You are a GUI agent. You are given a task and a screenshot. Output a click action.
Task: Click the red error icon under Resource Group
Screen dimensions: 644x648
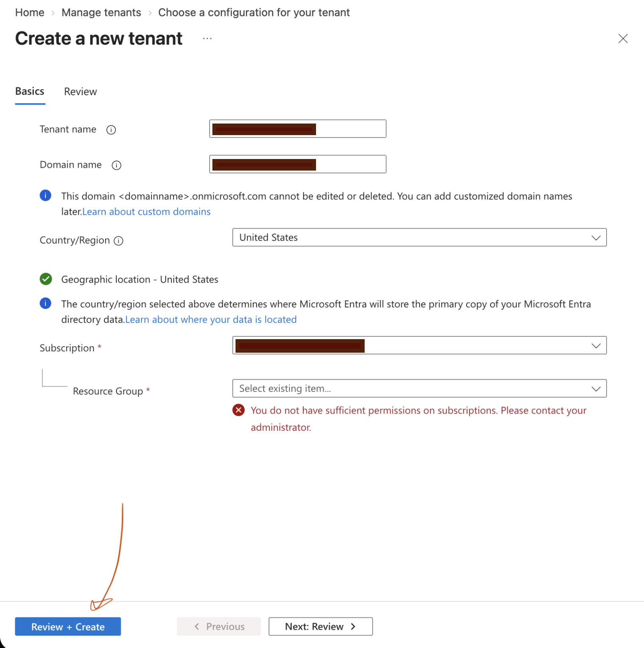(x=238, y=410)
